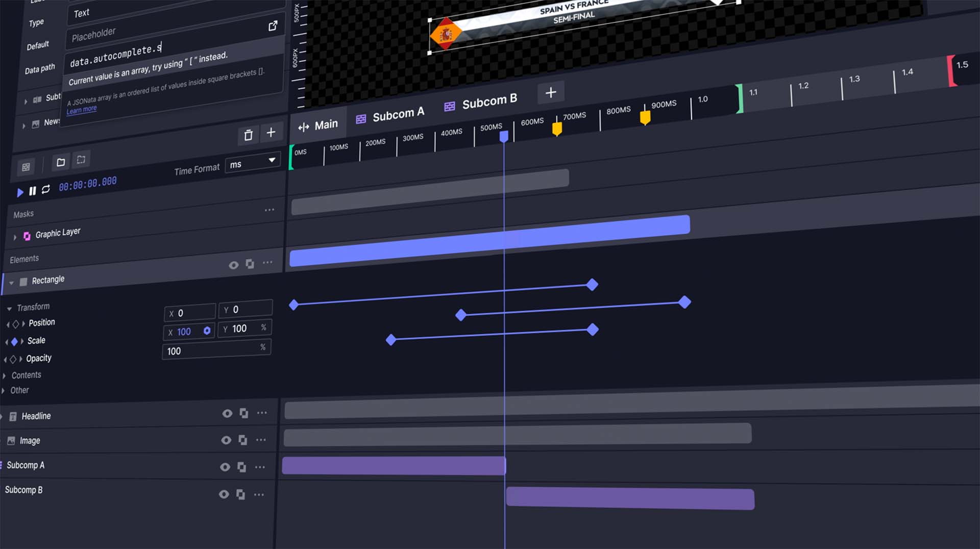
Task: Click the Position Y input field
Action: tap(246, 309)
